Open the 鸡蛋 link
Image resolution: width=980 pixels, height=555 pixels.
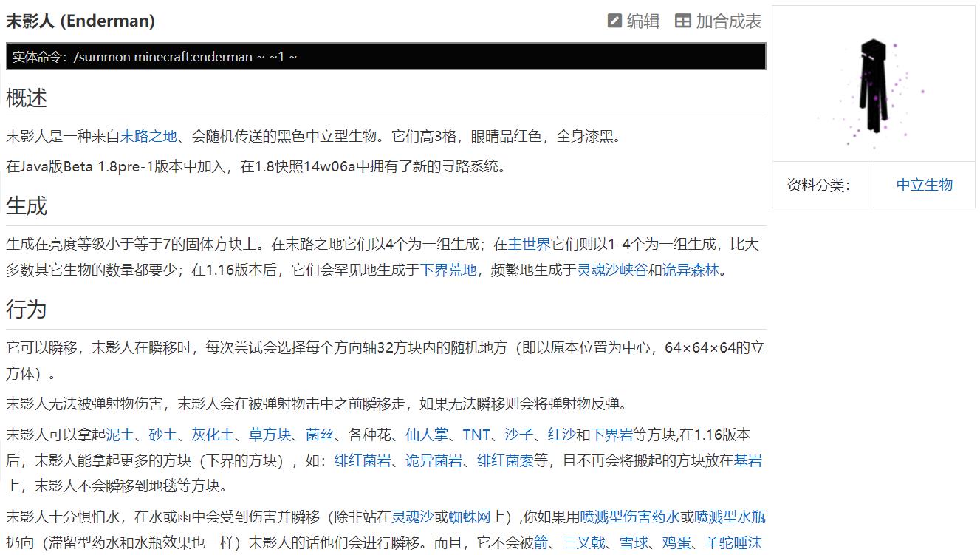[676, 543]
